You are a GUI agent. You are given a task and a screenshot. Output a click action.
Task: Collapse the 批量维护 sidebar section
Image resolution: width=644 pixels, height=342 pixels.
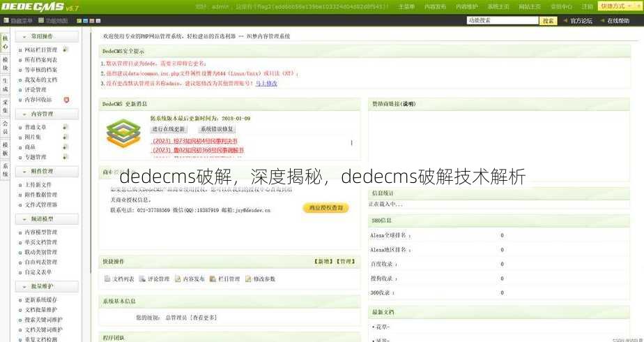click(x=47, y=286)
